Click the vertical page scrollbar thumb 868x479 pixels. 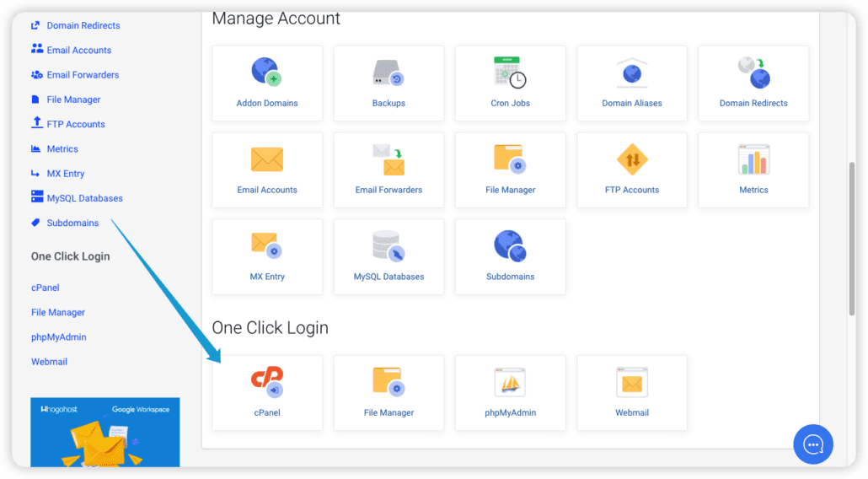click(x=852, y=239)
